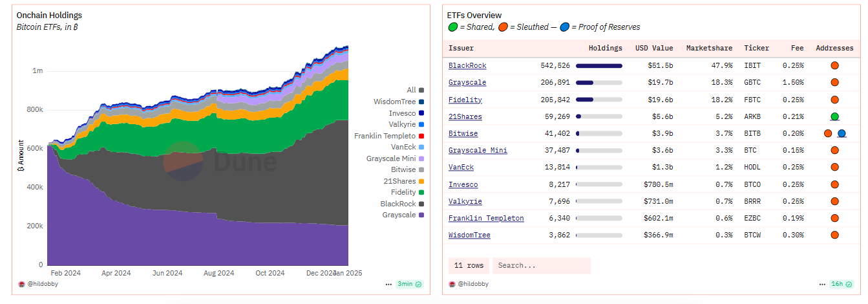Click Fidelity holdings progress bar
868x304 pixels.
(x=599, y=100)
